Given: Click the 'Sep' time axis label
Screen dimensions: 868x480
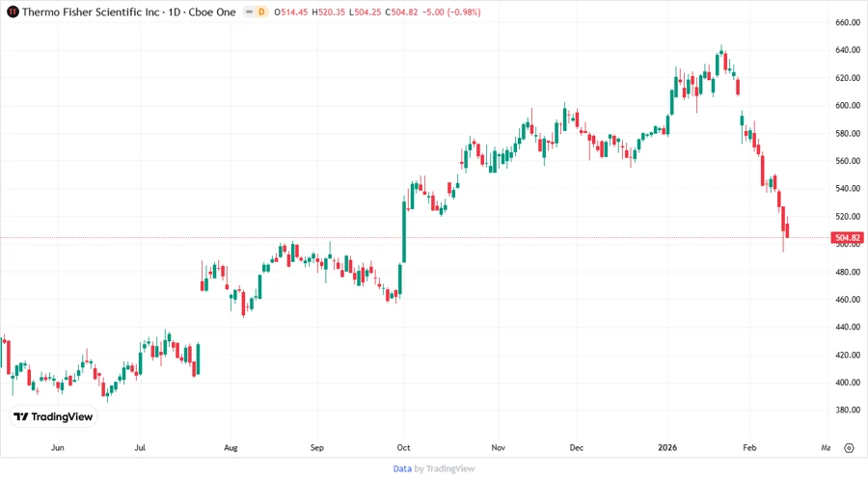Looking at the screenshot, I should tap(316, 447).
